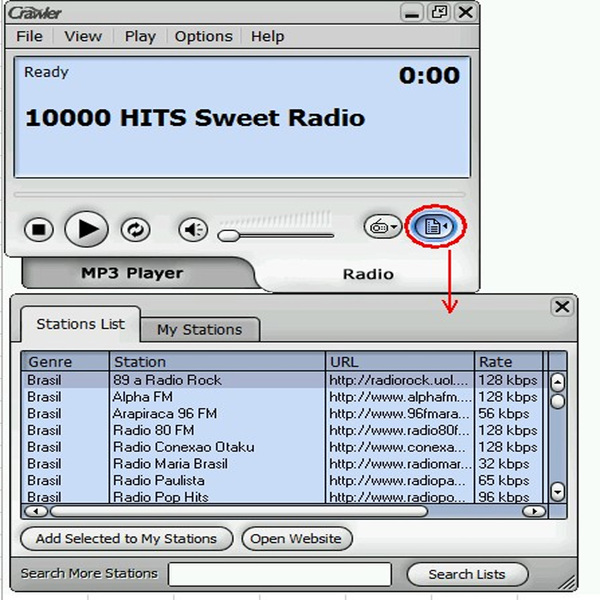
Task: Open the Play menu
Action: coord(140,36)
